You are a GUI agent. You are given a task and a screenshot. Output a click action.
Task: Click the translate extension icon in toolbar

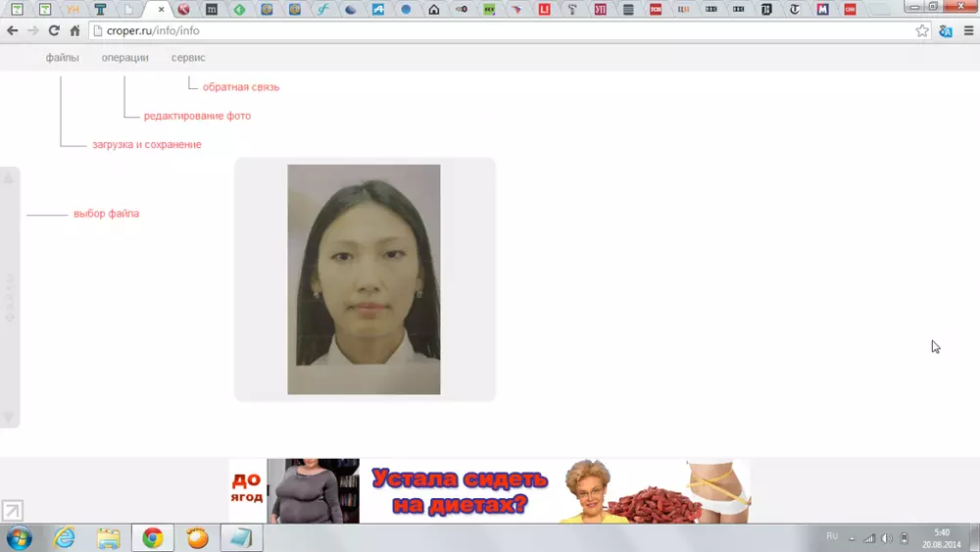pos(946,30)
